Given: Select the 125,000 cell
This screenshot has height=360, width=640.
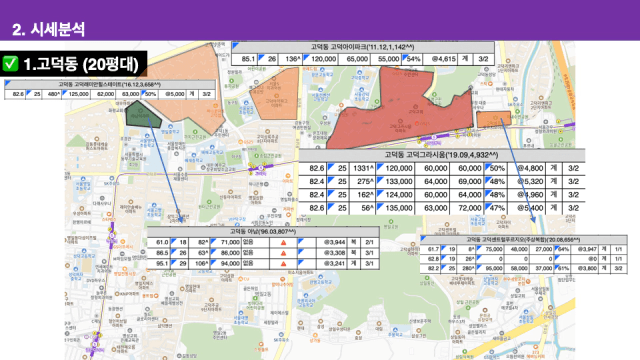Looking at the screenshot, I should [x=76, y=94].
